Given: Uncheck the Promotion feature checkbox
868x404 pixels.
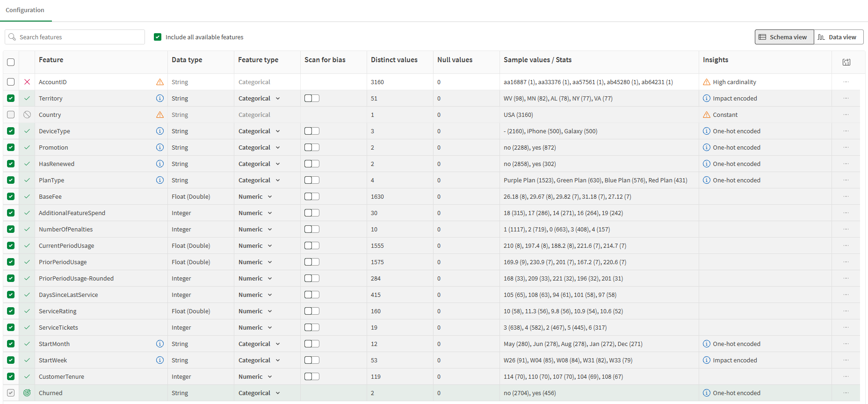Looking at the screenshot, I should pyautogui.click(x=11, y=147).
